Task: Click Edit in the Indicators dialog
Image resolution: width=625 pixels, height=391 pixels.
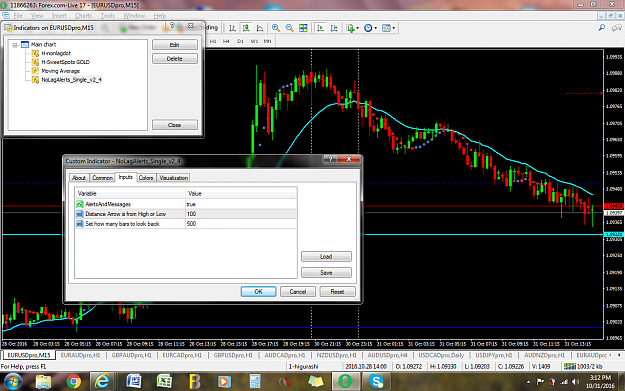Action: coord(175,45)
